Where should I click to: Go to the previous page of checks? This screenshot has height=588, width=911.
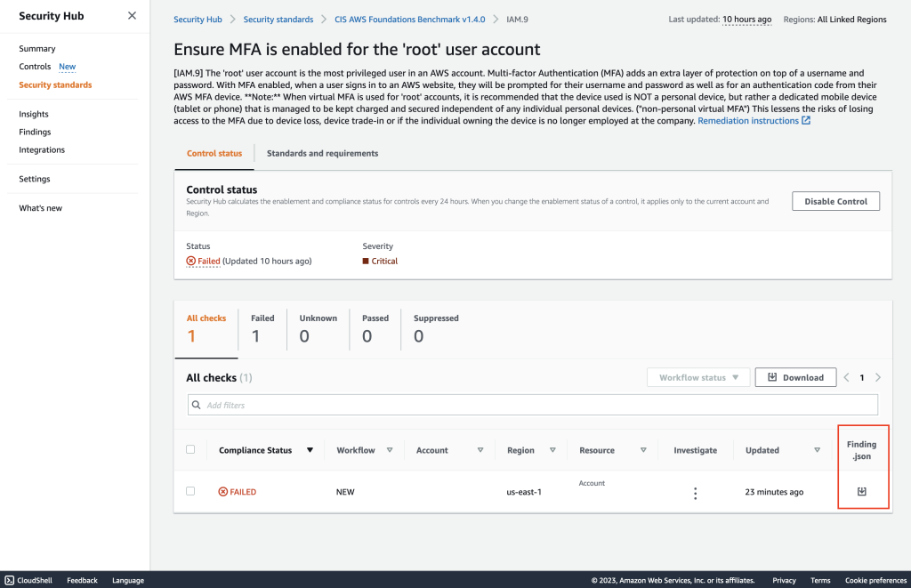click(847, 378)
